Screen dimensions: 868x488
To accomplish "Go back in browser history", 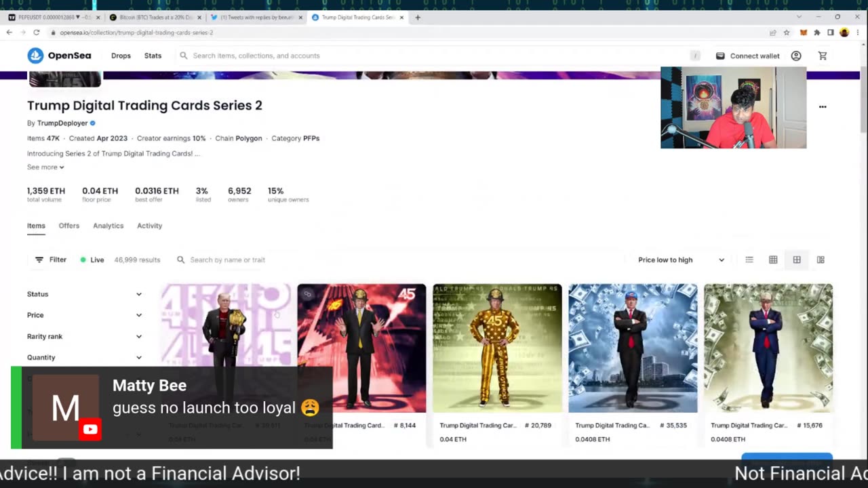I will tap(9, 33).
